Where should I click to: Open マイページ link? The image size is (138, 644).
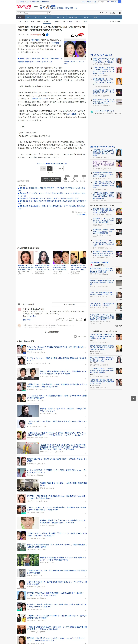click(103, 13)
